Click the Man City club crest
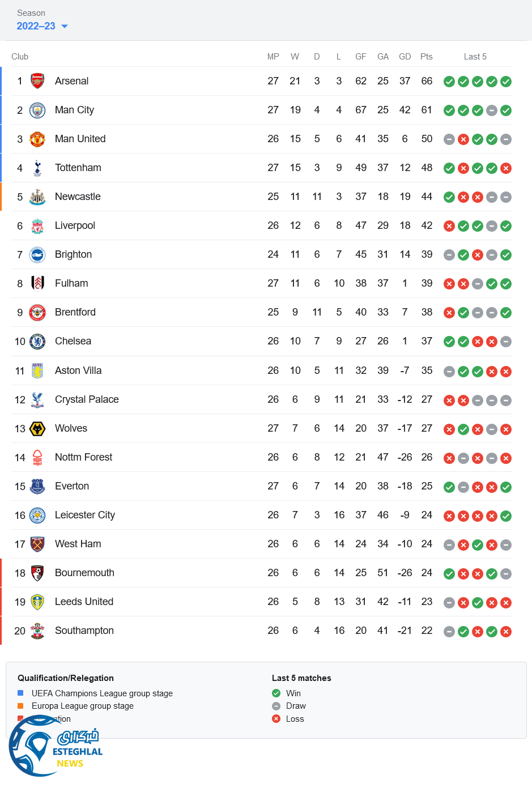Image resolution: width=532 pixels, height=792 pixels. click(37, 110)
